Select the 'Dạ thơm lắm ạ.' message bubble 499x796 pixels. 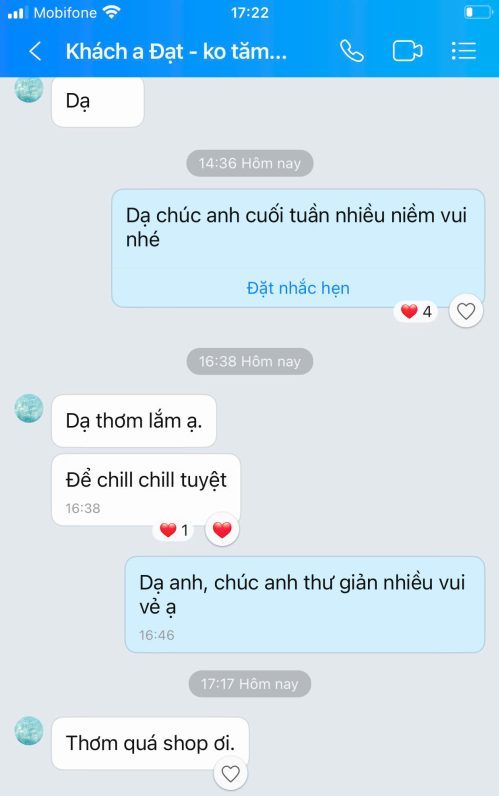point(134,421)
